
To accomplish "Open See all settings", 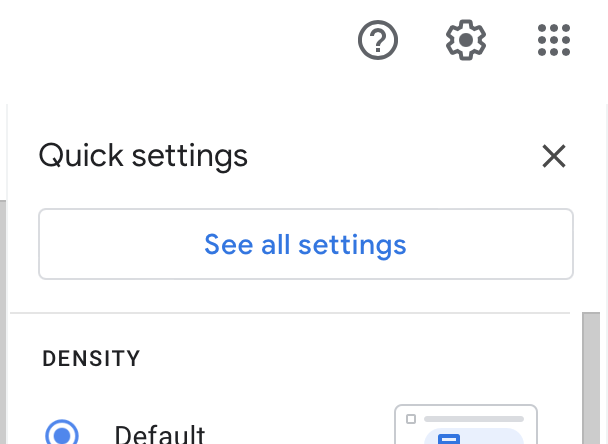I will click(306, 244).
